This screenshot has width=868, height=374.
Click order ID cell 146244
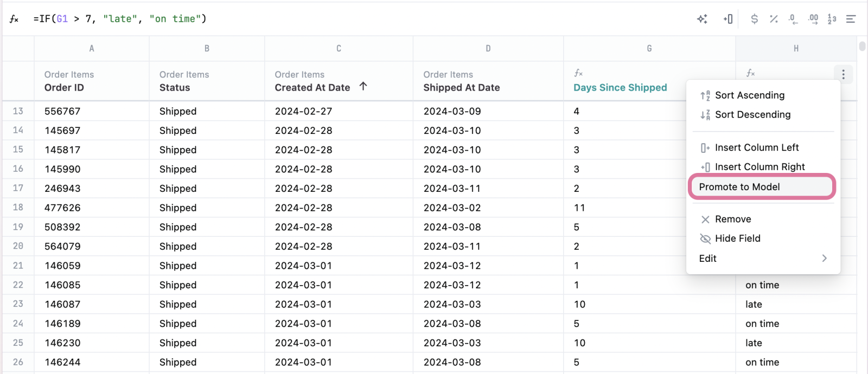92,362
